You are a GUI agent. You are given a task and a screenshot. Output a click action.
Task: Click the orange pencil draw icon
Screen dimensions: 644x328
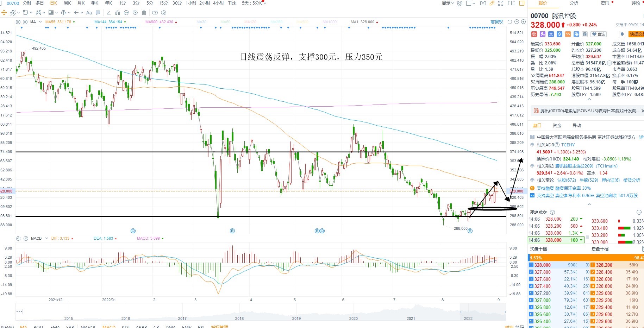click(x=492, y=3)
